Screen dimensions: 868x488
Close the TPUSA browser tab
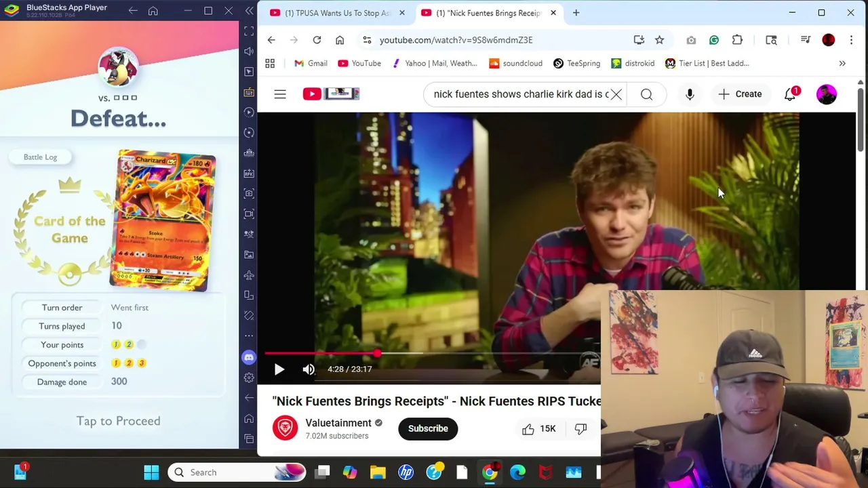(x=401, y=13)
